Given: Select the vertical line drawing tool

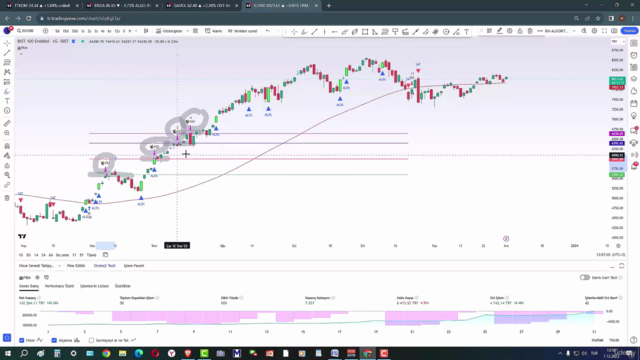Looking at the screenshot, I should coord(324,32).
